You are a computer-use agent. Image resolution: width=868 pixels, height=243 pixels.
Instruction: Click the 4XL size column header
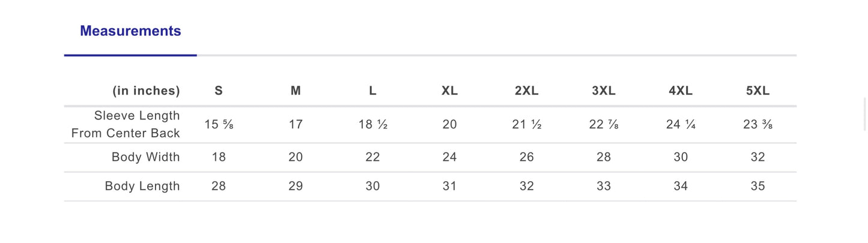click(681, 91)
